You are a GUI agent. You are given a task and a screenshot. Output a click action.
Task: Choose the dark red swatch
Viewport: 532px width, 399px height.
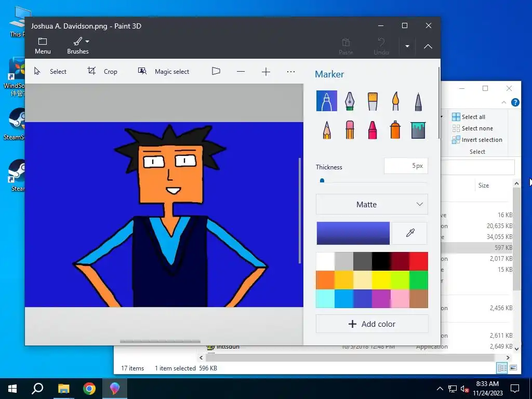coord(400,261)
